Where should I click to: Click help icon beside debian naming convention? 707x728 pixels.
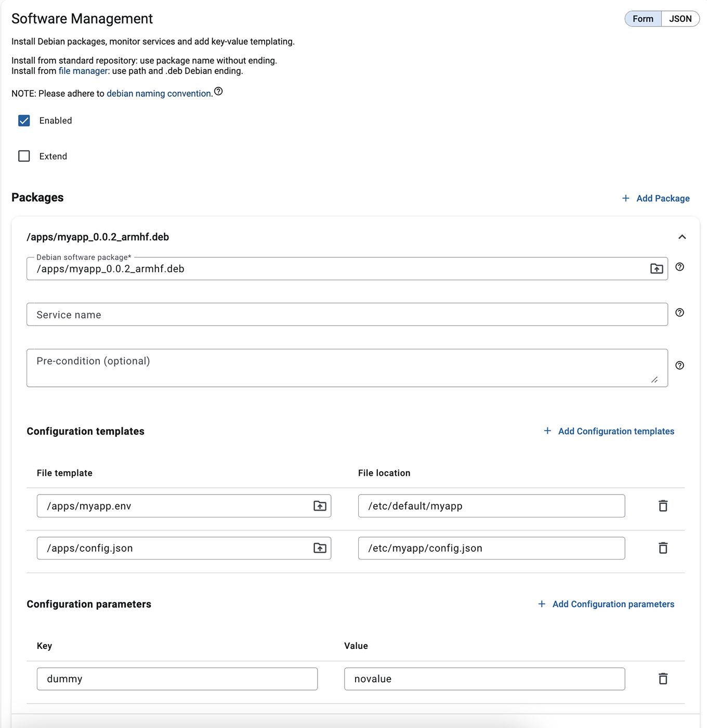(218, 92)
